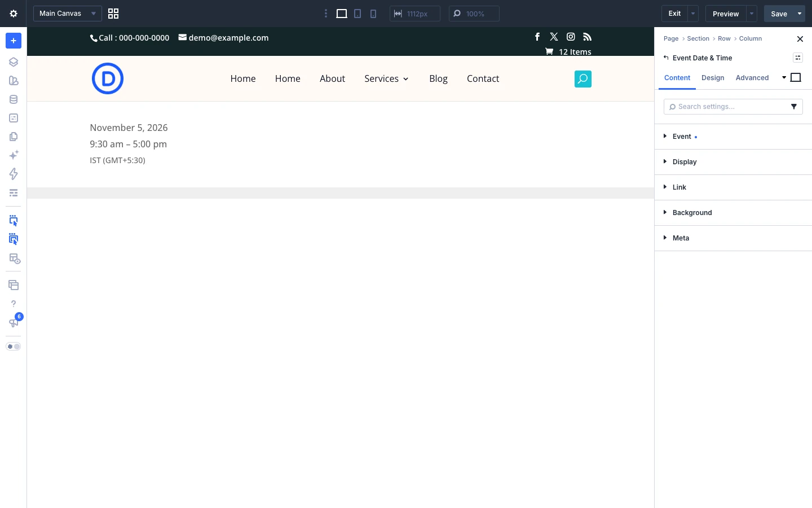Switch to the Advanced tab
Viewport: 812px width, 508px height.
pos(752,78)
